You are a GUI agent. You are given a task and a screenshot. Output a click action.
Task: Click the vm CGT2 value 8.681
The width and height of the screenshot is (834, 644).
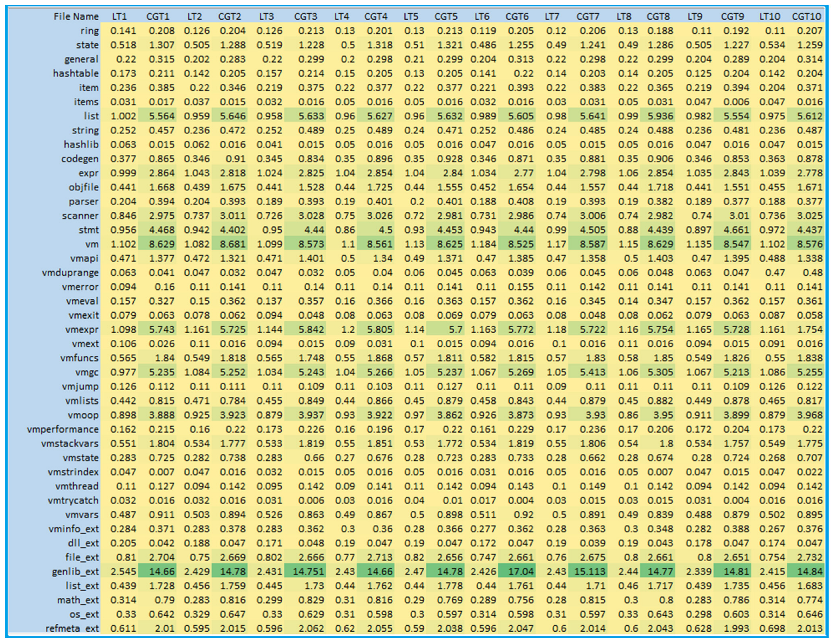click(232, 244)
